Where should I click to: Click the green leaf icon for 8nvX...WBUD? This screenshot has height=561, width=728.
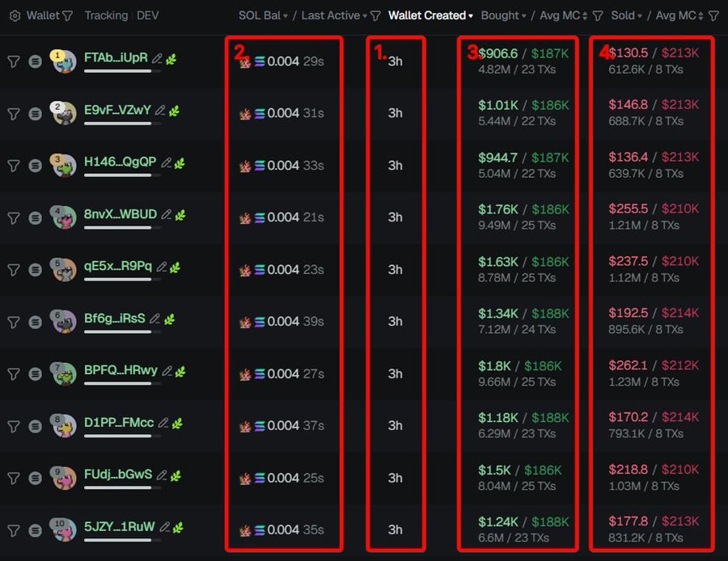(180, 215)
